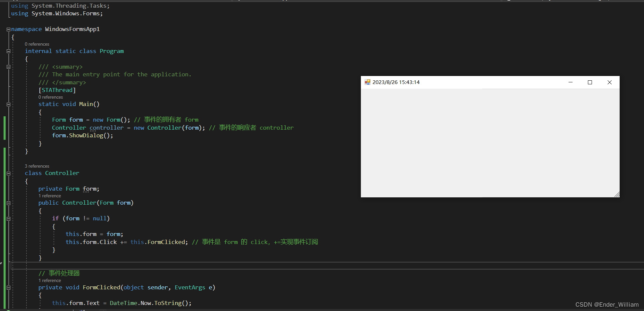Open "0 references" above Main method
The height and width of the screenshot is (311, 644).
point(51,97)
